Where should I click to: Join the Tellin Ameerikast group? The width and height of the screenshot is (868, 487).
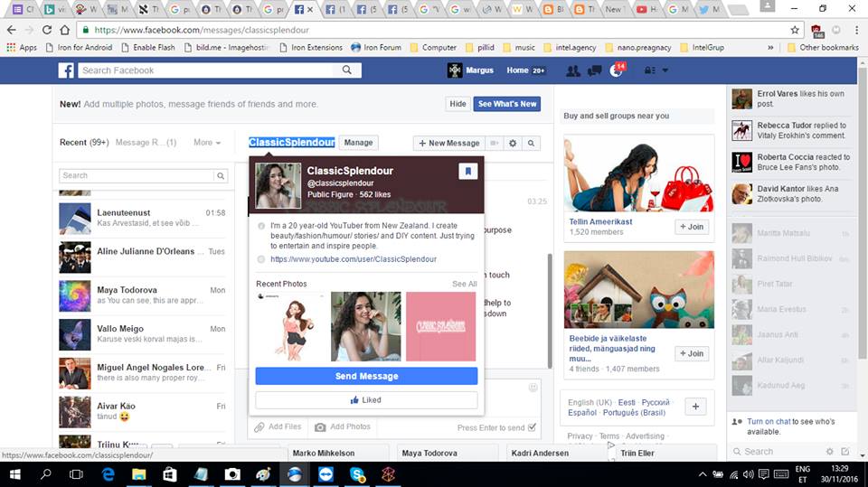click(692, 227)
